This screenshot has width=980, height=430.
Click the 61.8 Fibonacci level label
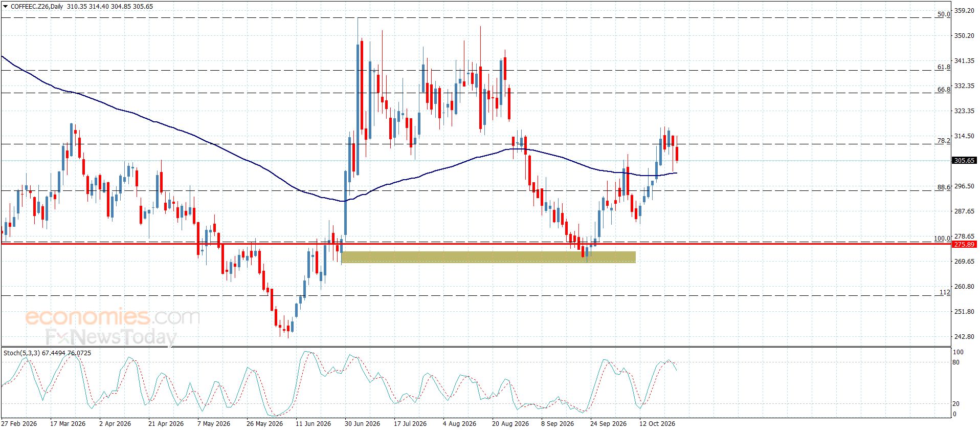944,67
